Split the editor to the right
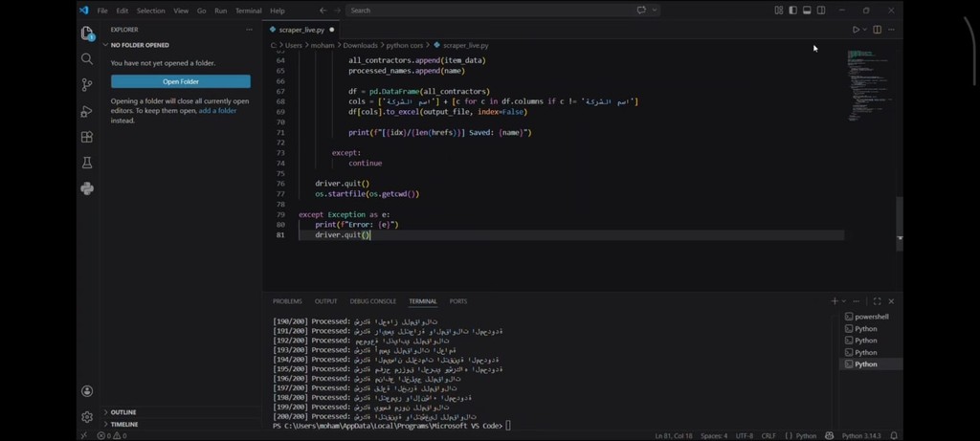 click(x=877, y=30)
